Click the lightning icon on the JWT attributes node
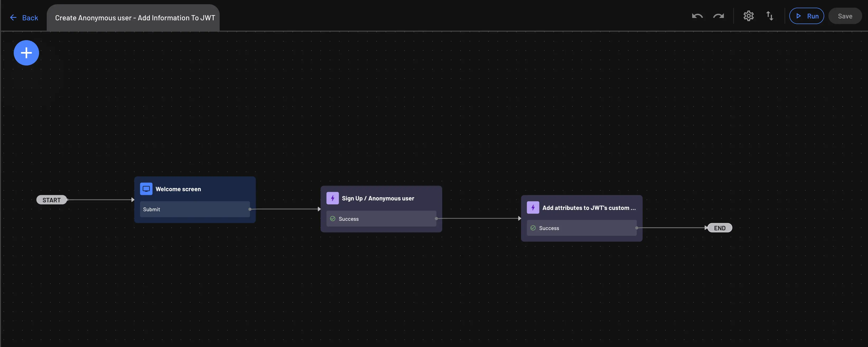 coord(532,207)
